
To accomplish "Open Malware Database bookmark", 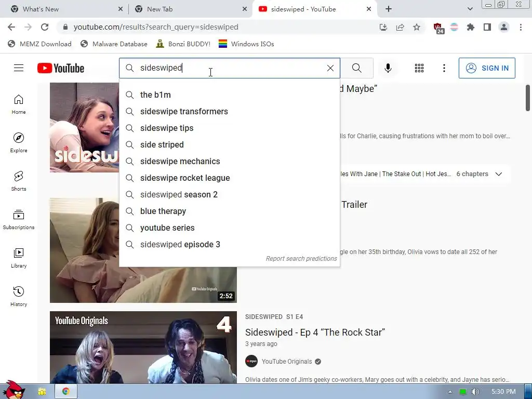I will [114, 44].
